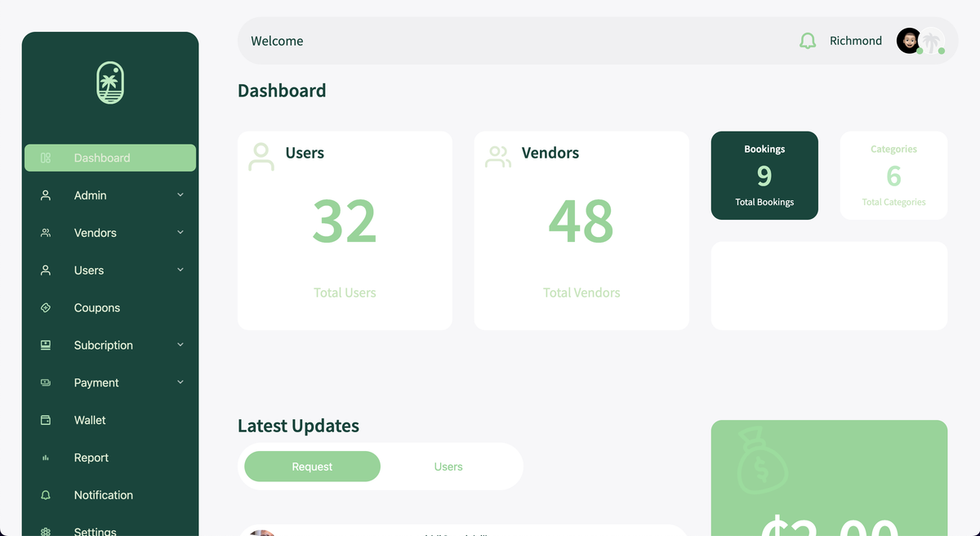Click the Subcription label in sidebar
This screenshot has width=980, height=536.
pos(104,346)
